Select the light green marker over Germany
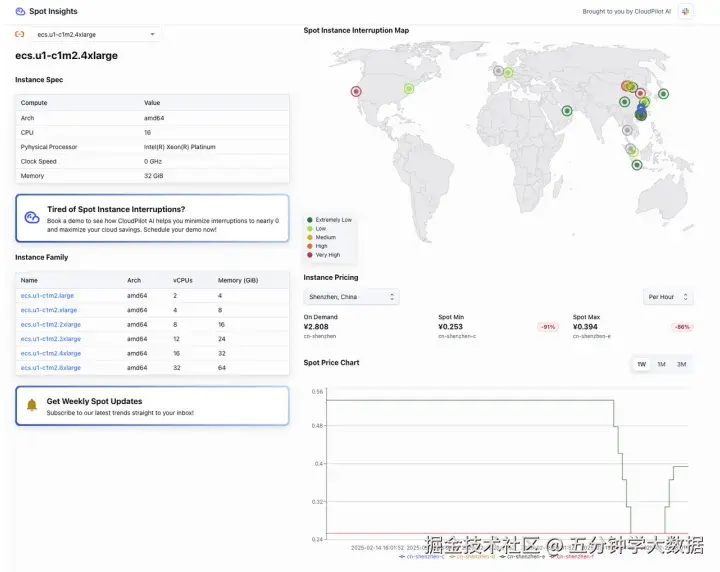 tap(508, 73)
